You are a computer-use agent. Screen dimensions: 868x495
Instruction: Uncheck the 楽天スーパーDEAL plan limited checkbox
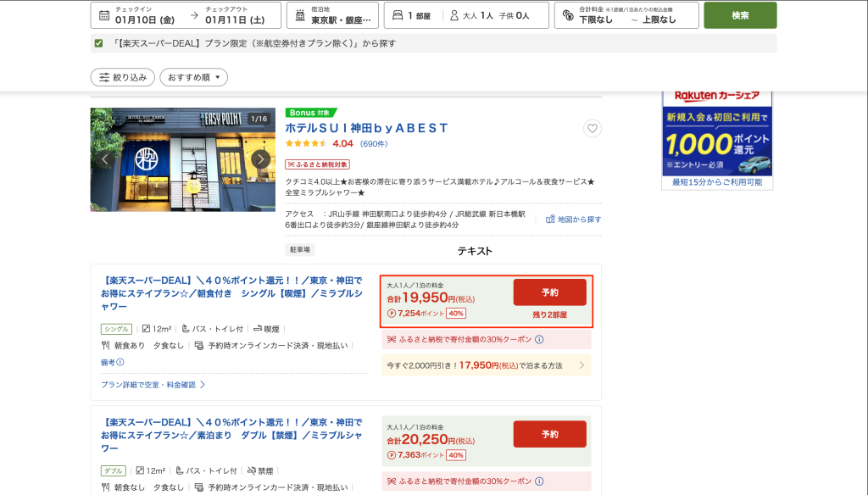99,43
